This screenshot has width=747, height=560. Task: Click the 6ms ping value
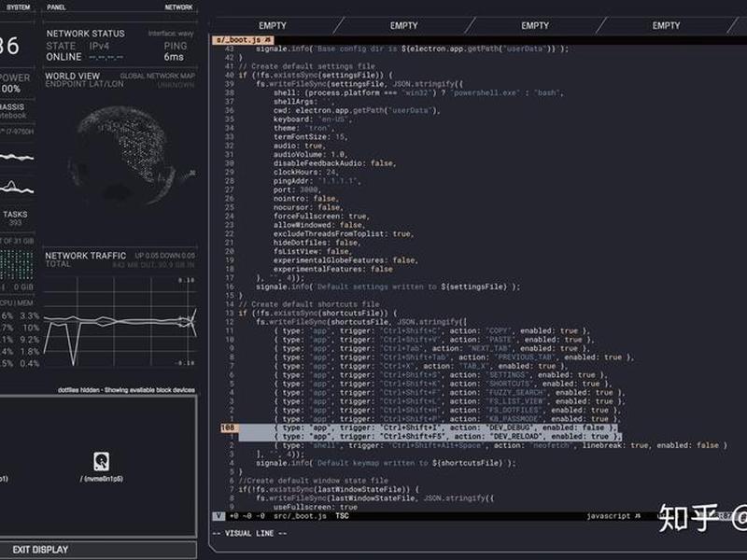(x=174, y=57)
